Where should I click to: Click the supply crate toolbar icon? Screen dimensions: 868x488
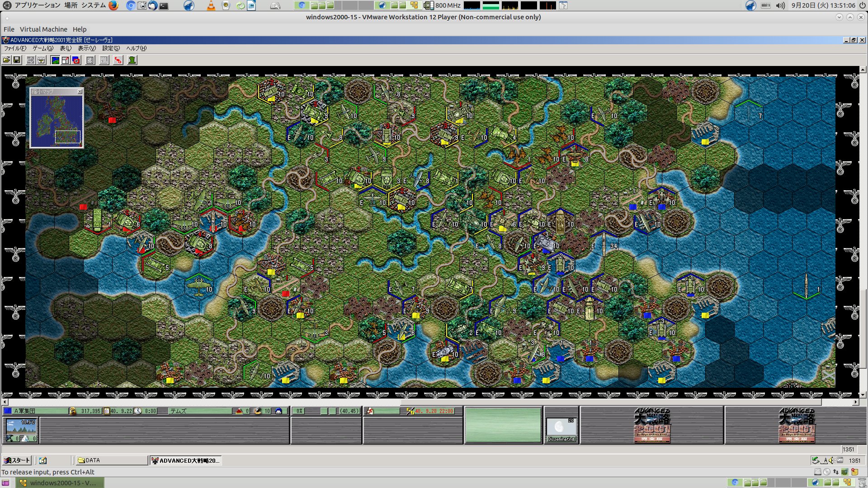(41, 60)
